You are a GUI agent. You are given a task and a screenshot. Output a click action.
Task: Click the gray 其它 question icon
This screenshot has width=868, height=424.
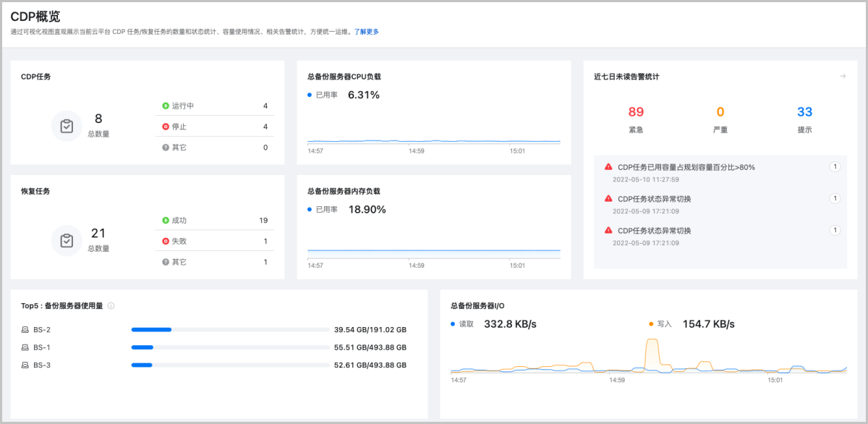pyautogui.click(x=164, y=147)
